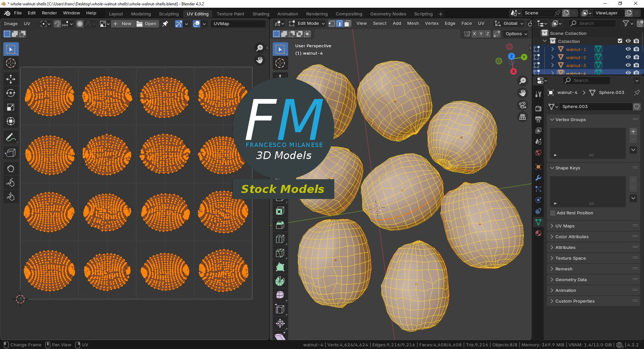
Task: Click the Sphere.003 mesh data name field
Action: point(596,107)
